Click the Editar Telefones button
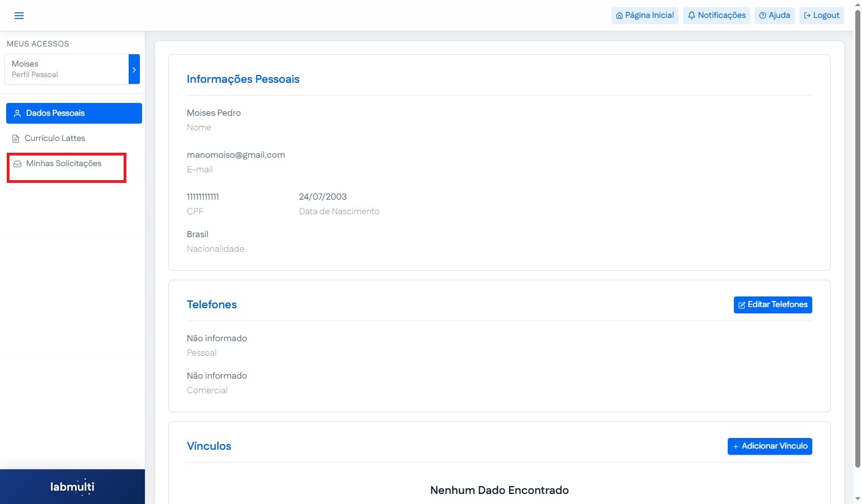The height and width of the screenshot is (504, 862). (772, 305)
